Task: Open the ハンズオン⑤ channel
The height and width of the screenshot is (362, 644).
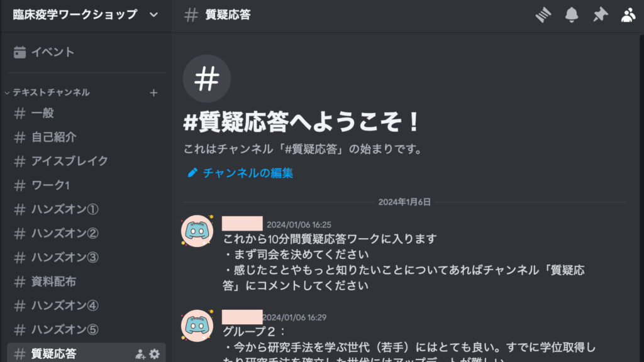Action: click(x=86, y=329)
